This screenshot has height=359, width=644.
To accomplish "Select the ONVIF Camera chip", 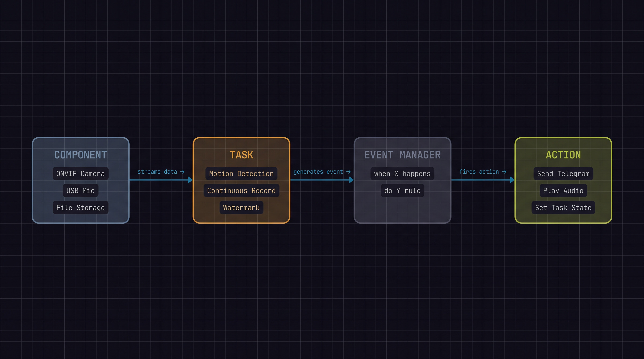I will point(80,173).
